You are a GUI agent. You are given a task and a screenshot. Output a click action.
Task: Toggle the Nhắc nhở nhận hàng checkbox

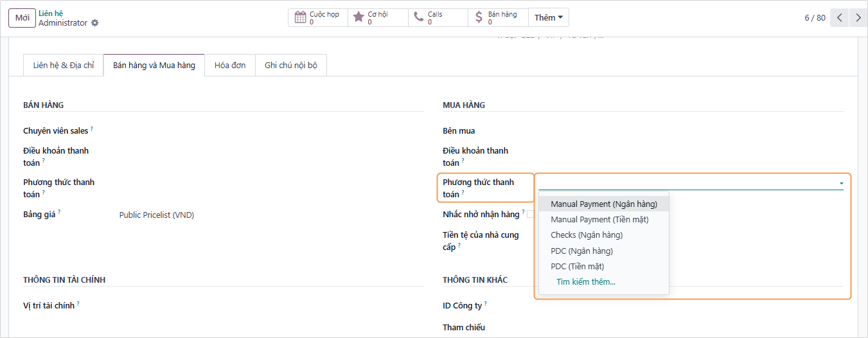(530, 214)
